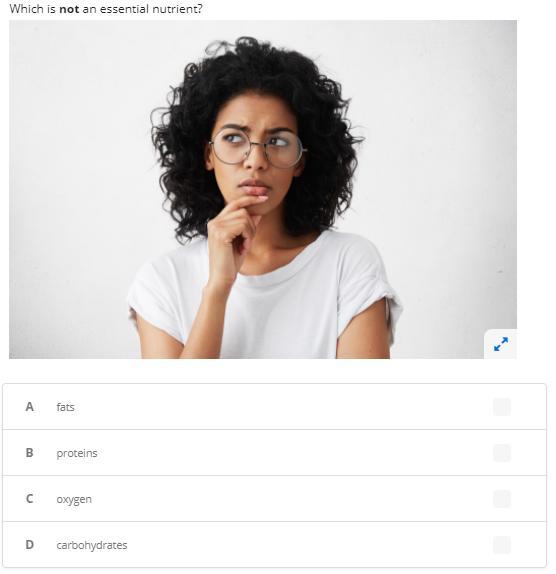Choose the 'proteins' answer text
Image resolution: width=556 pixels, height=574 pixels.
(77, 453)
